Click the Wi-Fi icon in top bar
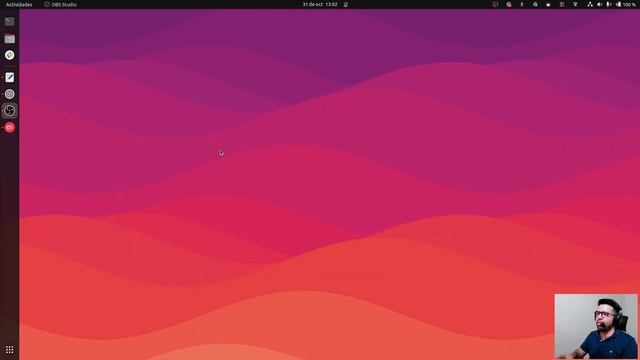Screen dimensions: 640x360 (575, 4)
